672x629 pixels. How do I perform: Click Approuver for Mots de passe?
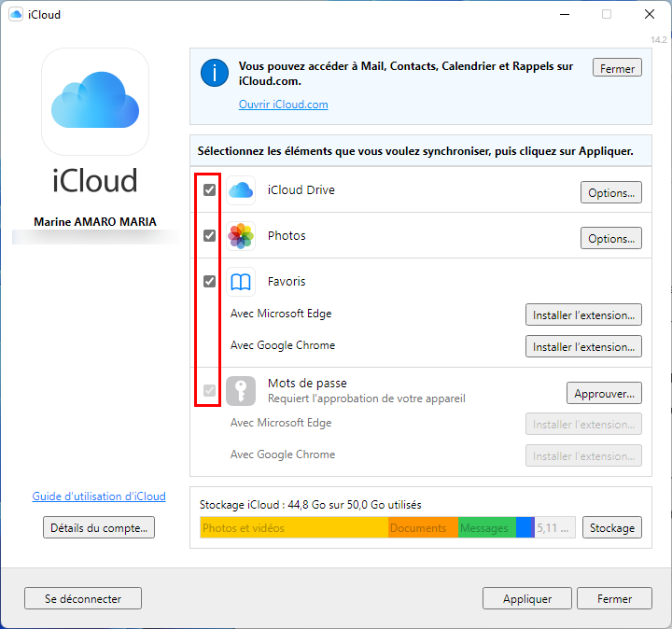[x=604, y=393]
